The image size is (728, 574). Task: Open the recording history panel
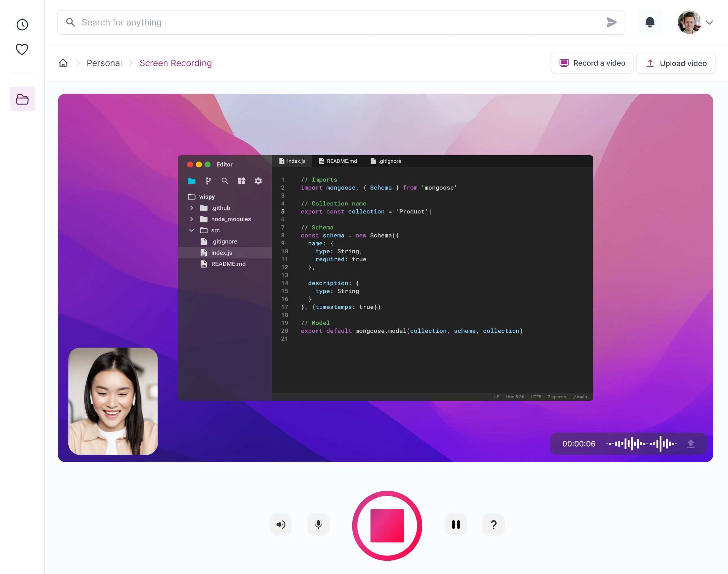pyautogui.click(x=22, y=24)
